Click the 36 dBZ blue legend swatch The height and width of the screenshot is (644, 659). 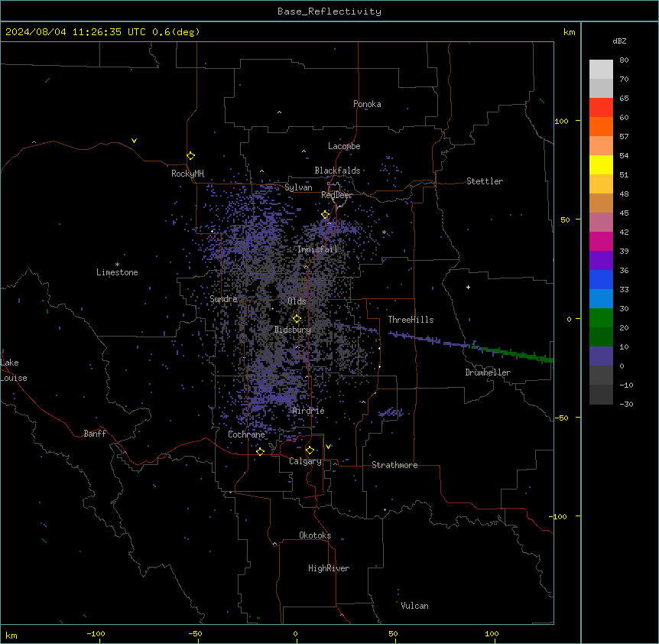point(601,279)
